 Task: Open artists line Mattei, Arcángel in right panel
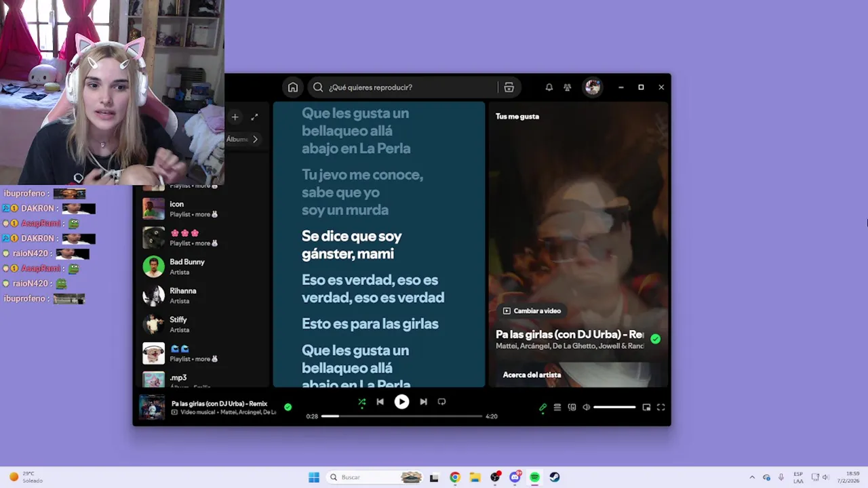pyautogui.click(x=570, y=346)
